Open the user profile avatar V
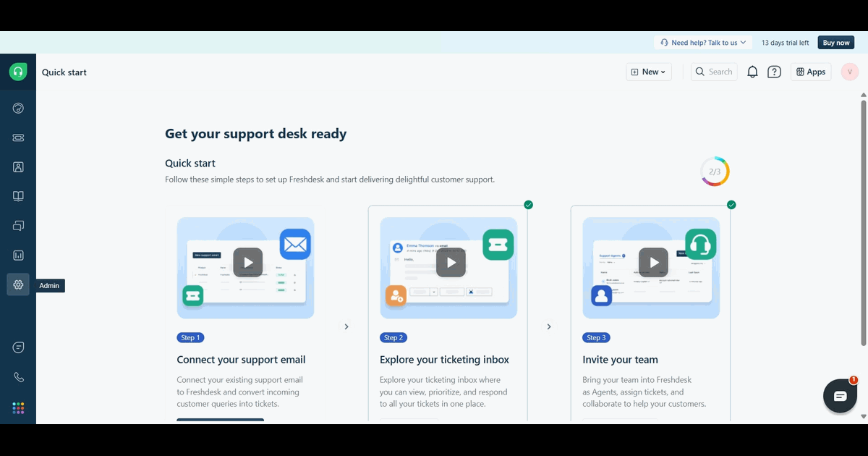The width and height of the screenshot is (868, 456). coord(850,72)
